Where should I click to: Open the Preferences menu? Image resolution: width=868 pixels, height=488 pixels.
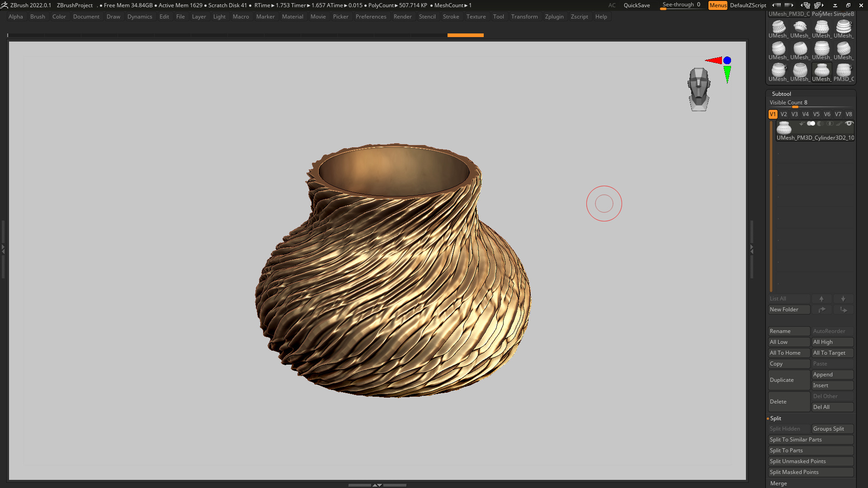pos(371,17)
